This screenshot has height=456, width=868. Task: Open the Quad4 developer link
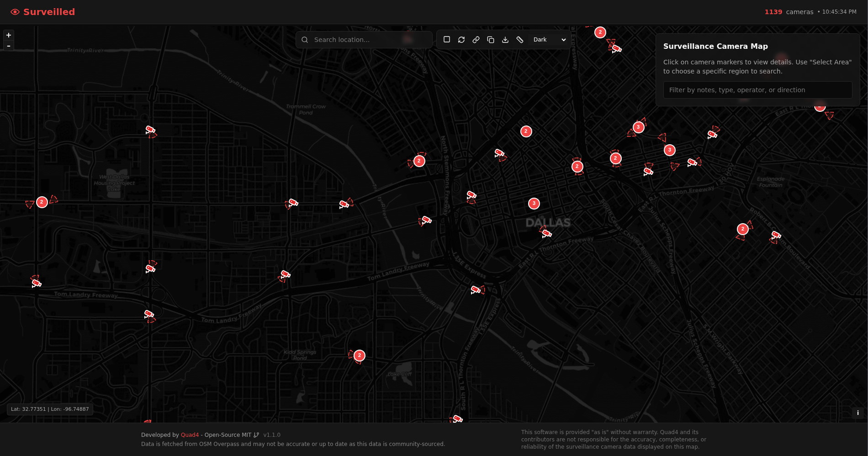(x=190, y=435)
